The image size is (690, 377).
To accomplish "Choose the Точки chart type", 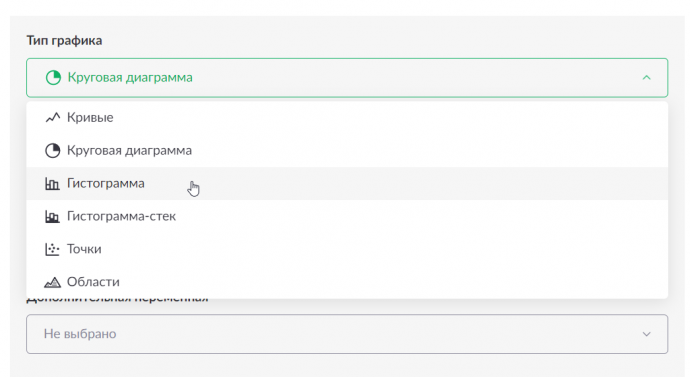I will 347,249.
